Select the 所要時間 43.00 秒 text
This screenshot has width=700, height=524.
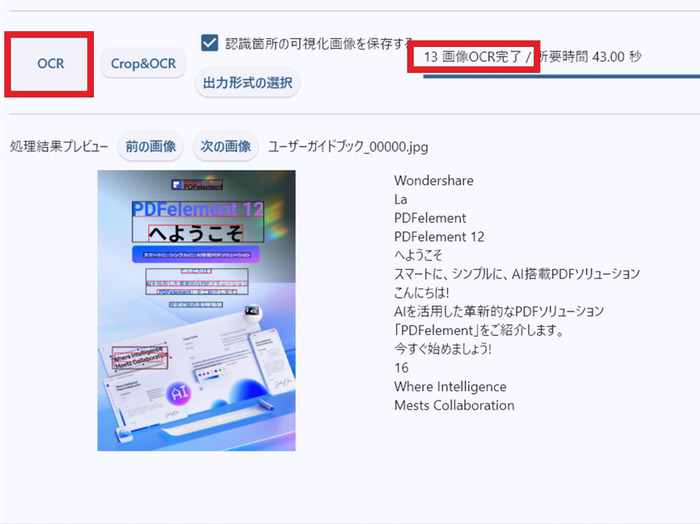(x=589, y=57)
